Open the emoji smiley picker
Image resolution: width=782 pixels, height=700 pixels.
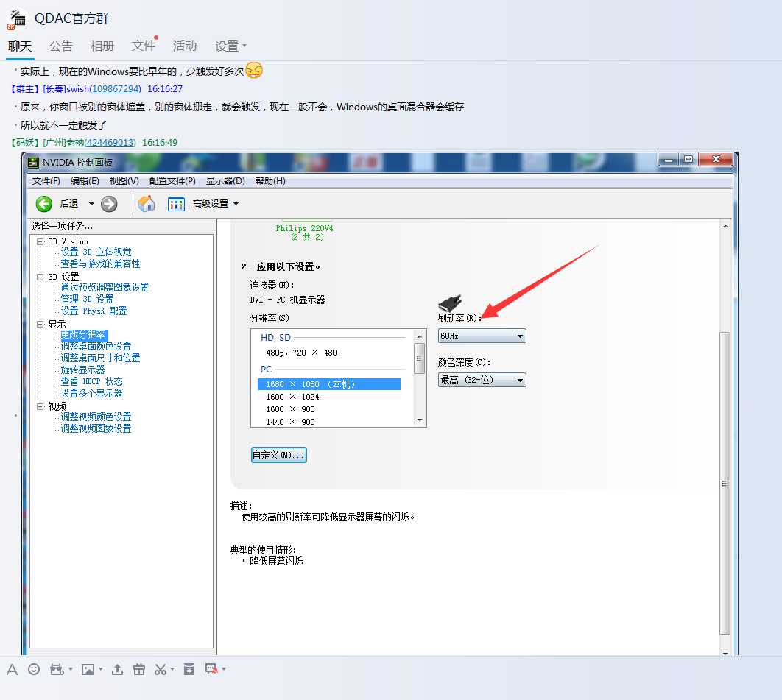pyautogui.click(x=34, y=669)
